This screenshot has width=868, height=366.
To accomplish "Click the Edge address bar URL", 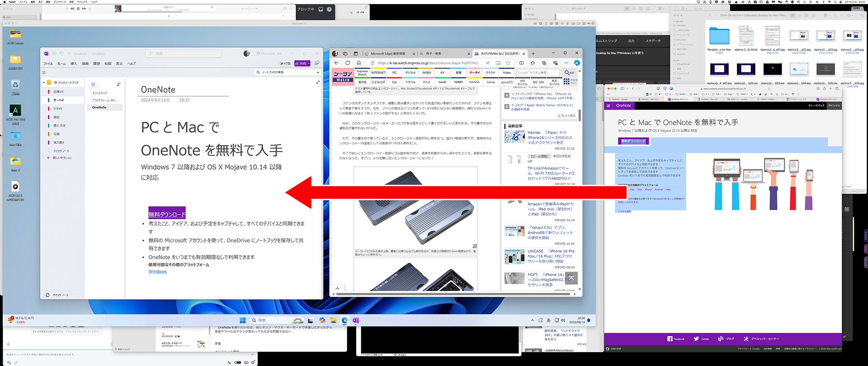I will point(429,63).
